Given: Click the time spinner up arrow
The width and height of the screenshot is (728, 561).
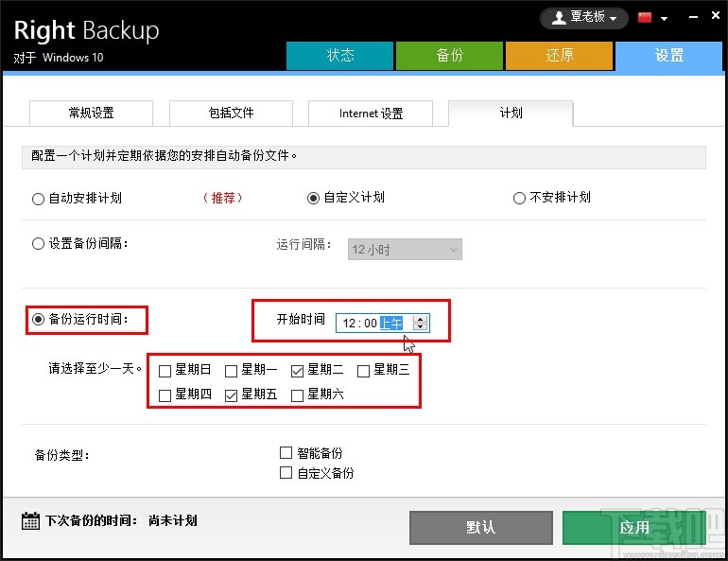Looking at the screenshot, I should click(420, 319).
